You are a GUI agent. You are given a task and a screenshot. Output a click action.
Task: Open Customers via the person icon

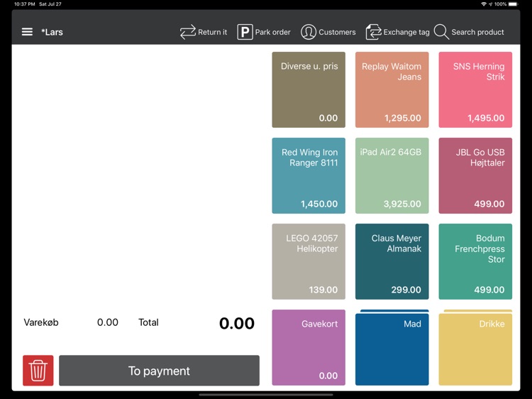pos(309,32)
